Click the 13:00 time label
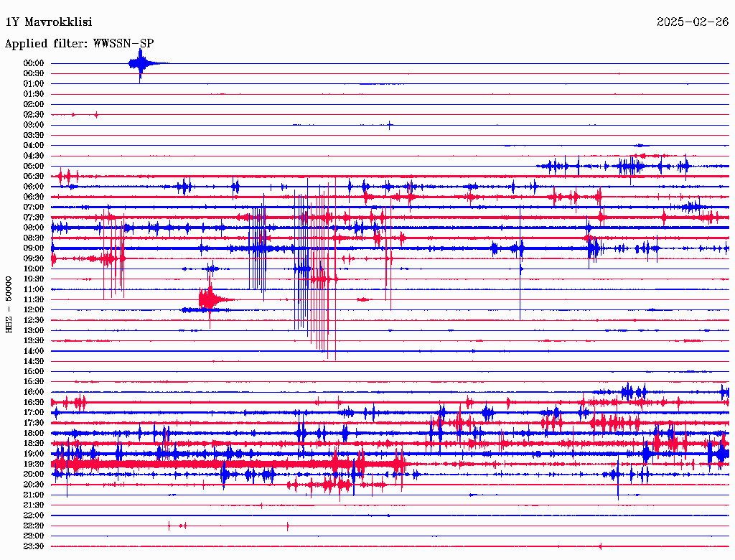This screenshot has width=735, height=560. click(34, 331)
